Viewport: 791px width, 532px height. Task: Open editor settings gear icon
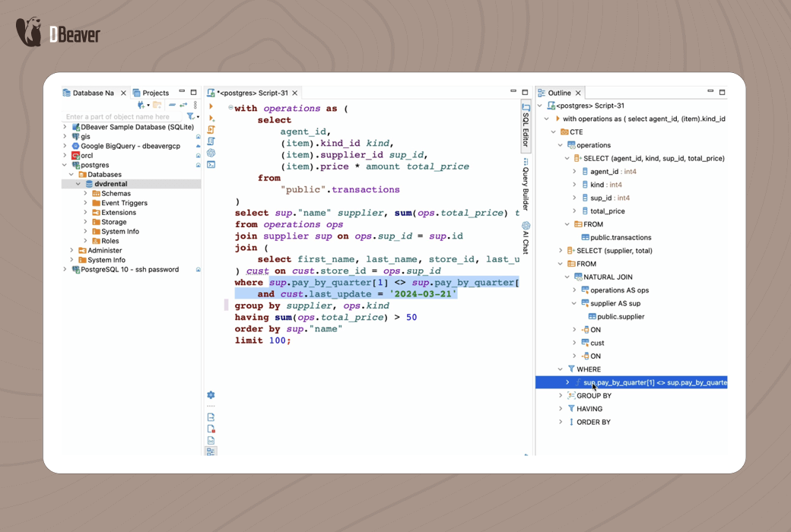coord(211,395)
